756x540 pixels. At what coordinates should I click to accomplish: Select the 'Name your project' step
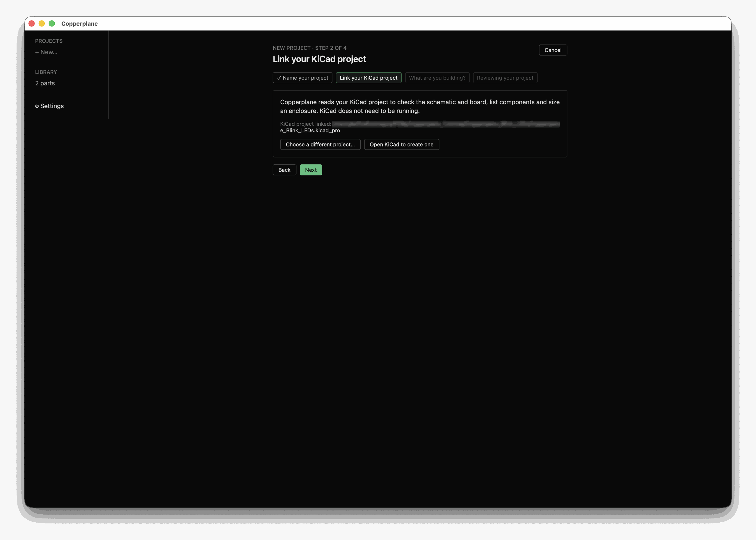click(x=302, y=78)
